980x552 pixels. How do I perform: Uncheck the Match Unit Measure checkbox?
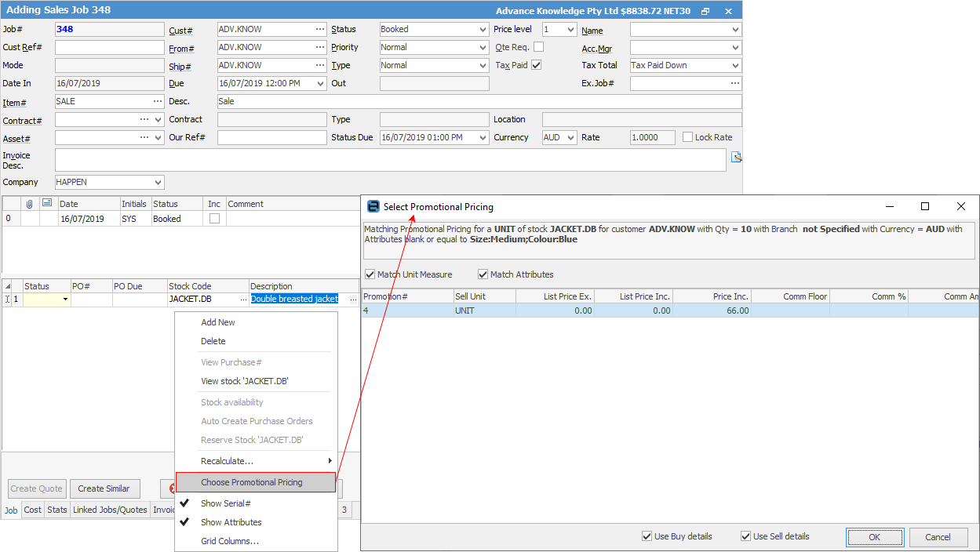coord(370,274)
